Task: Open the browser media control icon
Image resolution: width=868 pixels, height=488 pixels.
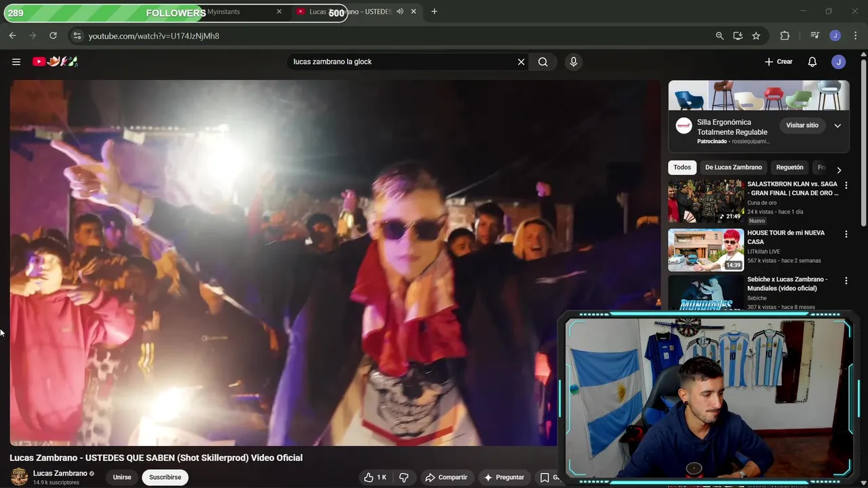Action: click(x=814, y=36)
